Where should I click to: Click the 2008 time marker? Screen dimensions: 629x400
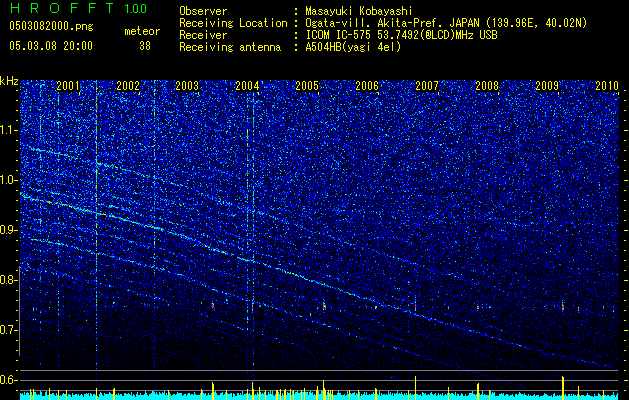[487, 85]
